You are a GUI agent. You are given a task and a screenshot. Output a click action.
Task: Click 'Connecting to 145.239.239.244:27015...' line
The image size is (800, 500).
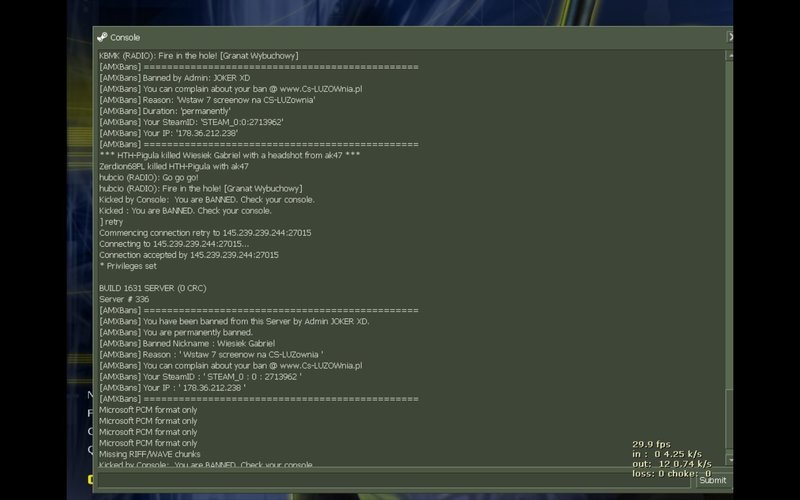pos(174,244)
